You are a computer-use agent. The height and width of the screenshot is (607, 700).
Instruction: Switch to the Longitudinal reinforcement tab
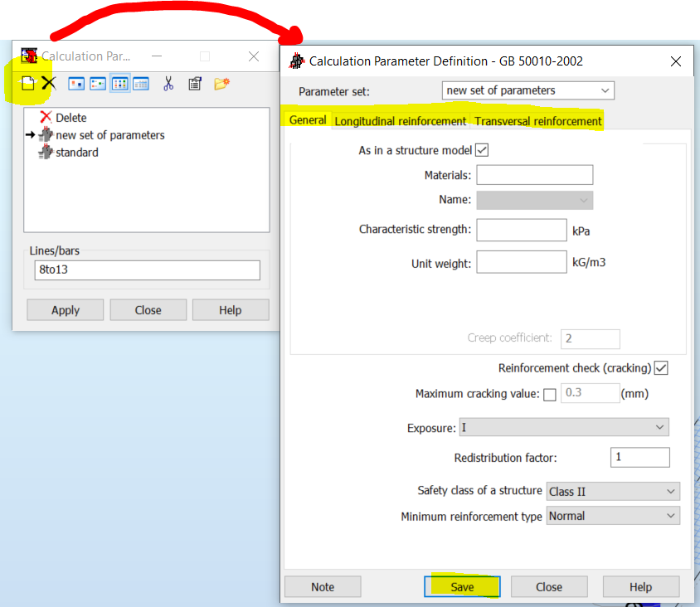401,120
